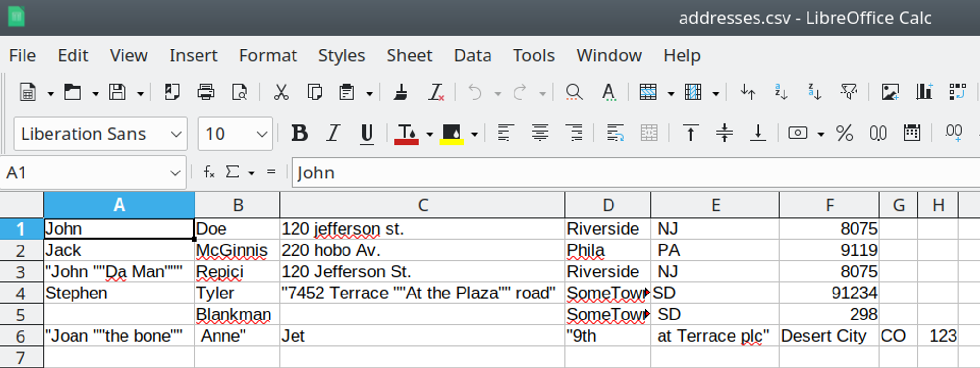The height and width of the screenshot is (368, 980).
Task: Select row 4 header
Action: click(x=21, y=293)
